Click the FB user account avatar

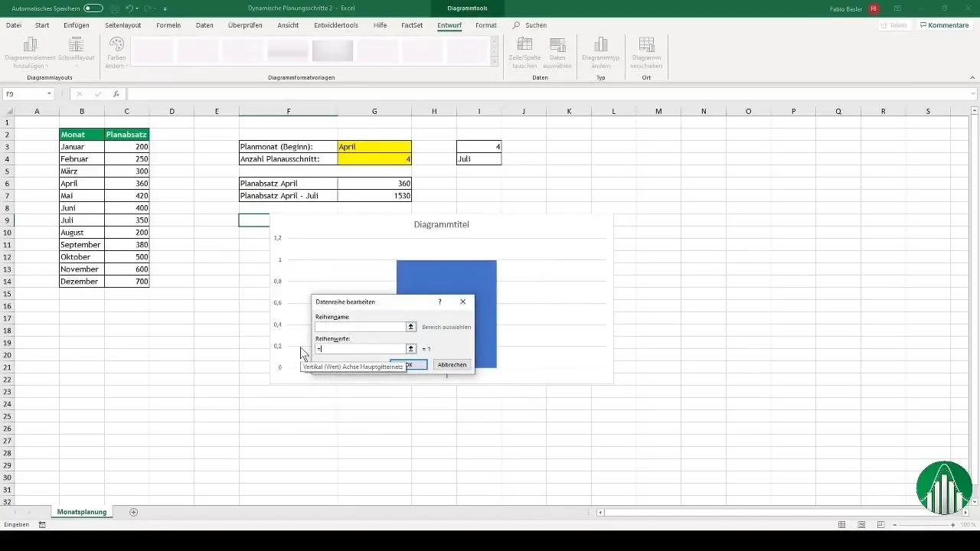(x=874, y=8)
